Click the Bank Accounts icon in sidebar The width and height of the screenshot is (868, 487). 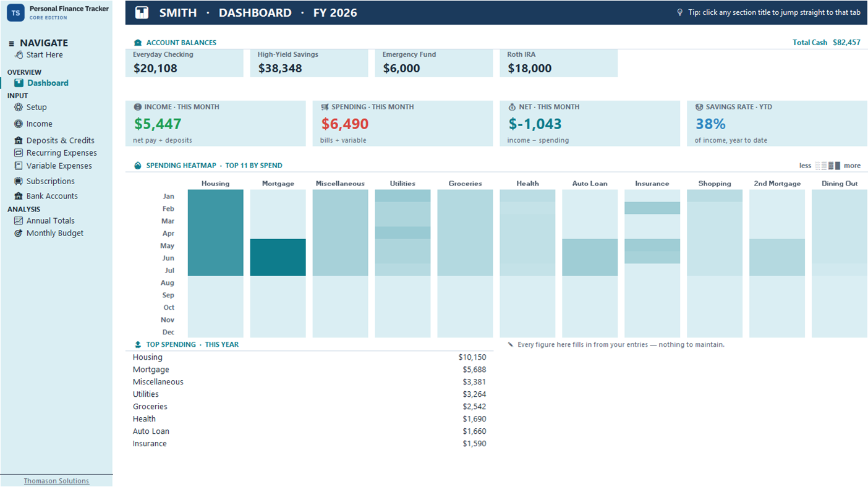pyautogui.click(x=19, y=196)
